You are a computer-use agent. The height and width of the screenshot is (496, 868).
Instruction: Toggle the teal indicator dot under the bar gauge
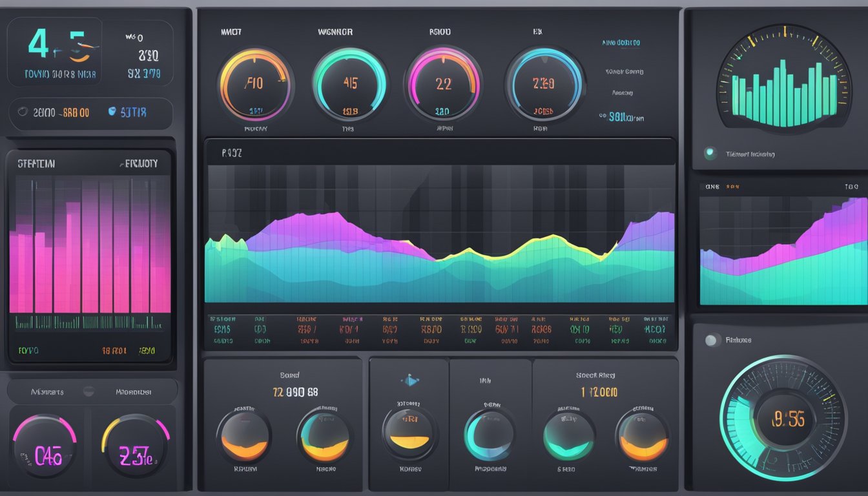[x=710, y=154]
